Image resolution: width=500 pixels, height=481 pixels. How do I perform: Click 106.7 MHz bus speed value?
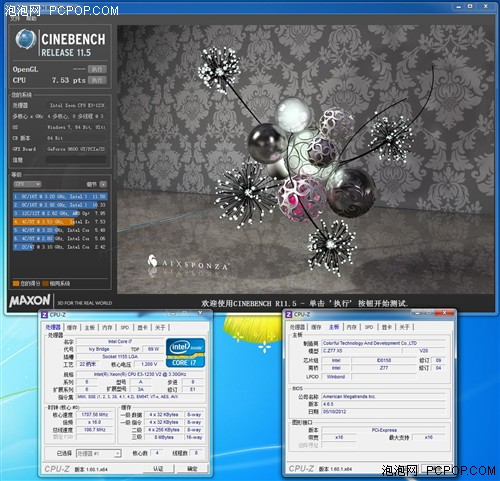click(x=95, y=430)
